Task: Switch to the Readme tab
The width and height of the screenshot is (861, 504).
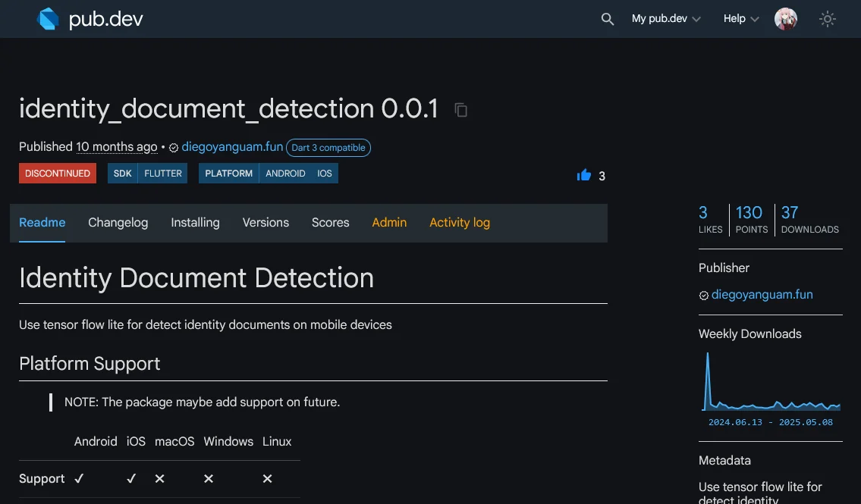Action: pos(42,223)
